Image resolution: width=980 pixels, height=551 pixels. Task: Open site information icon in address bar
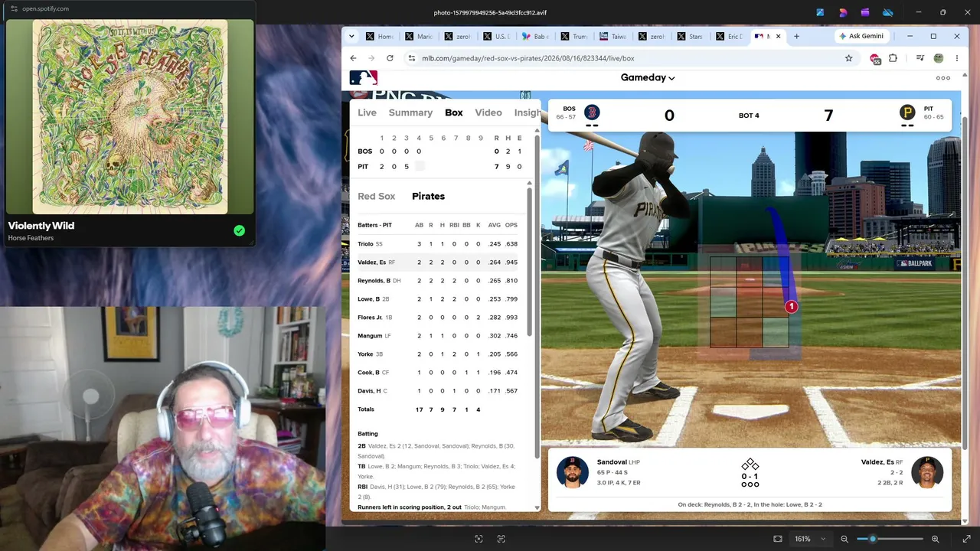point(412,58)
